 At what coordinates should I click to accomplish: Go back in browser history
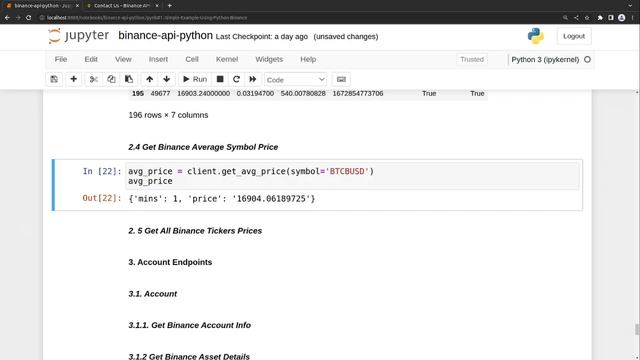pyautogui.click(x=7, y=18)
